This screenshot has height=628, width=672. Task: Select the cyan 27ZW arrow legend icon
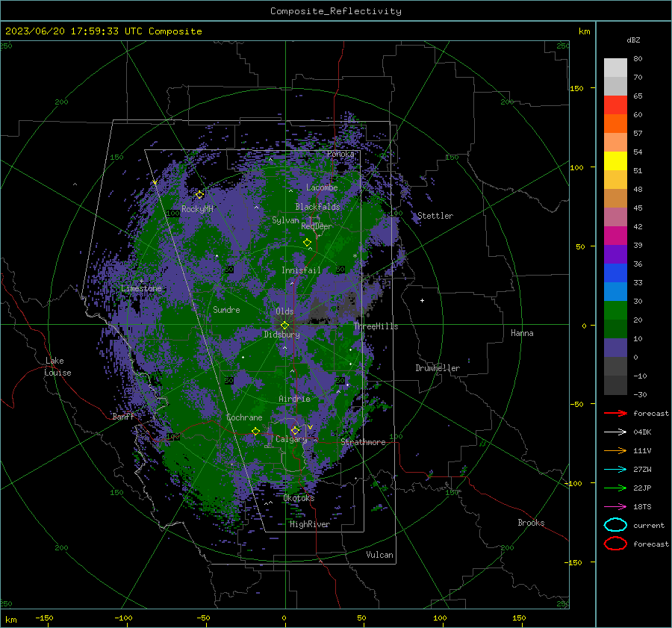(x=615, y=470)
